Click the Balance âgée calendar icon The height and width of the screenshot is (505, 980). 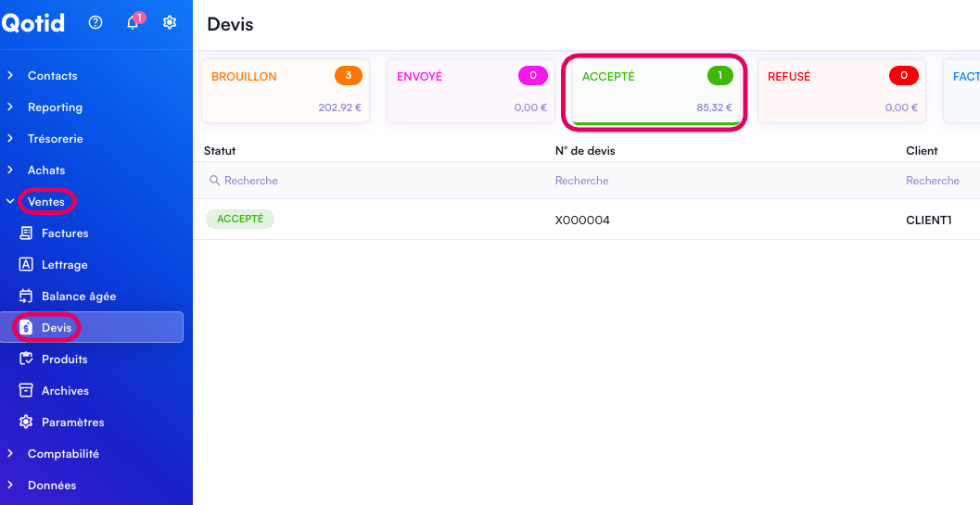26,297
